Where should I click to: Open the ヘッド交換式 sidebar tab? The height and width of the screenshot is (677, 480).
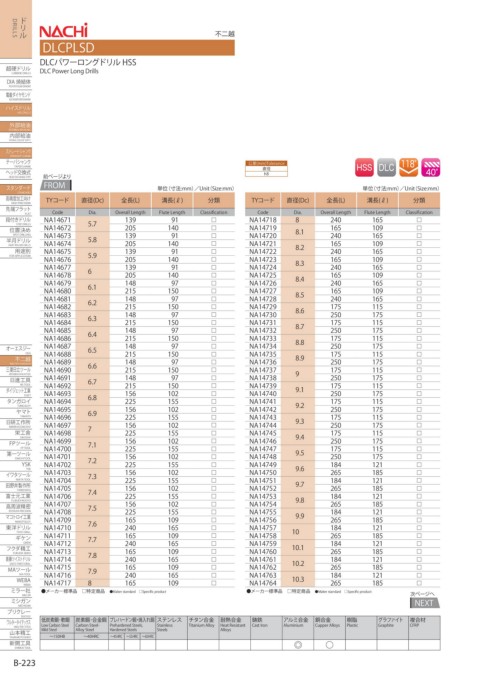(16, 174)
